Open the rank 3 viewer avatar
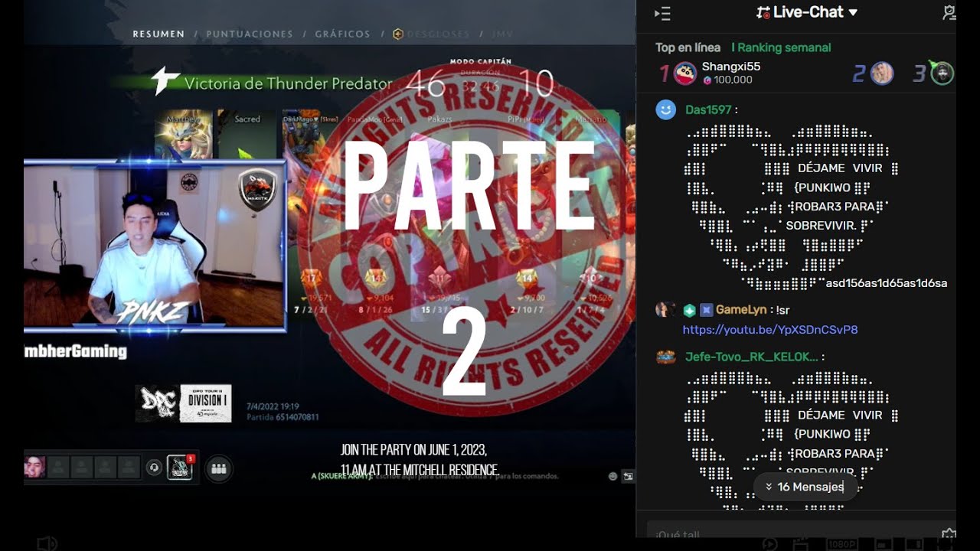980x551 pixels. 942,73
